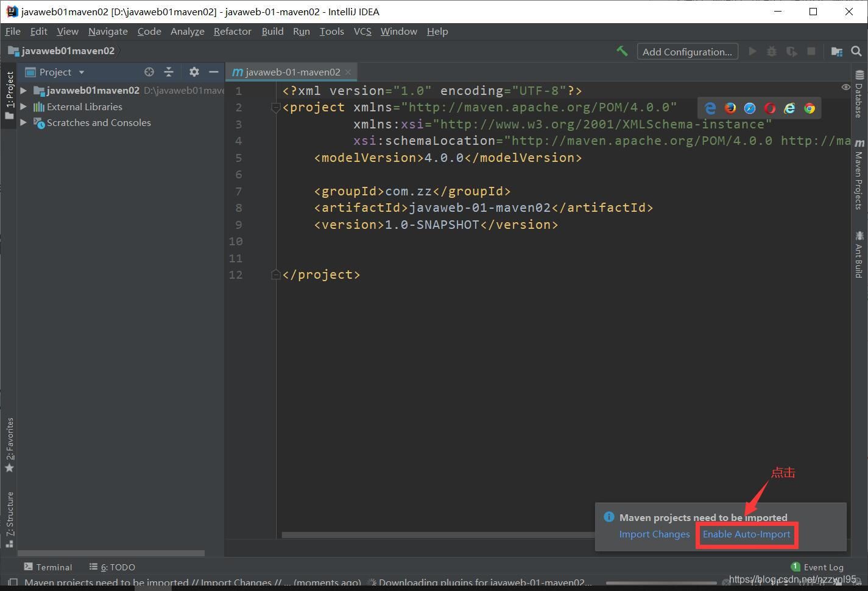Click the Debug bug icon in the toolbar
Screen dimensions: 868x591
(772, 52)
